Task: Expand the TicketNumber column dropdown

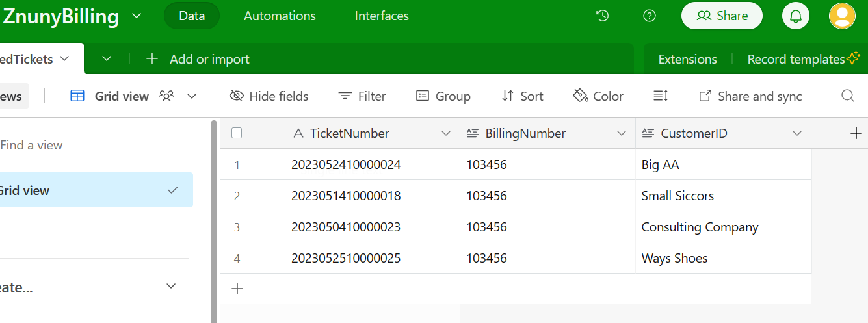Action: pos(446,133)
